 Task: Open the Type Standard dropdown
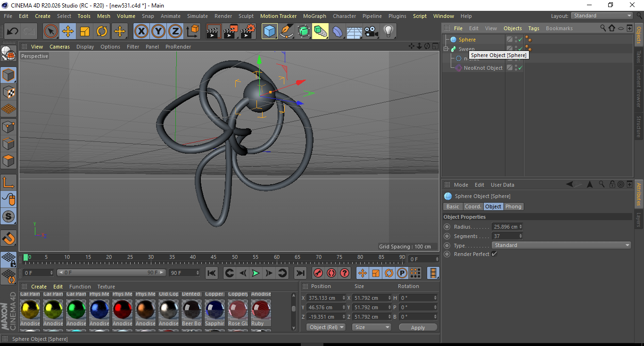561,245
